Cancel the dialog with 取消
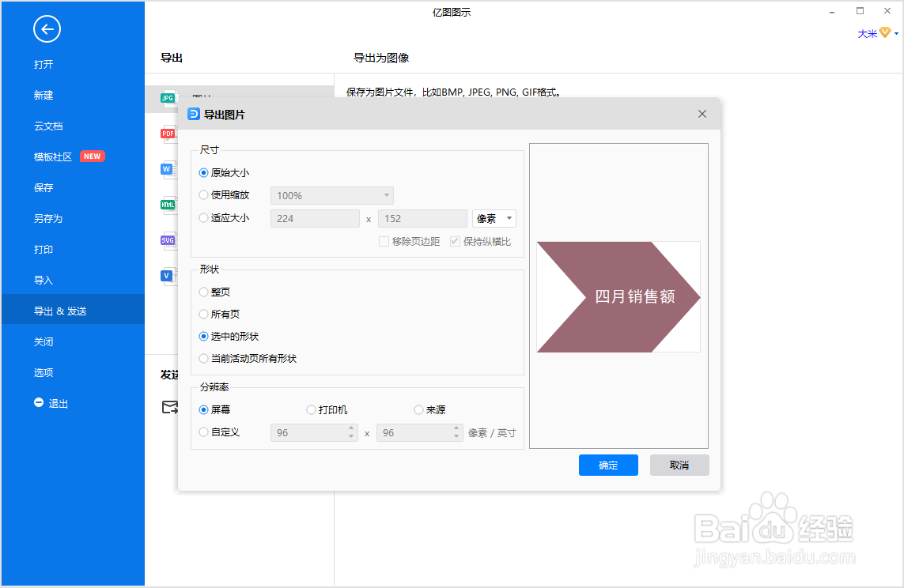This screenshot has height=588, width=904. [679, 465]
